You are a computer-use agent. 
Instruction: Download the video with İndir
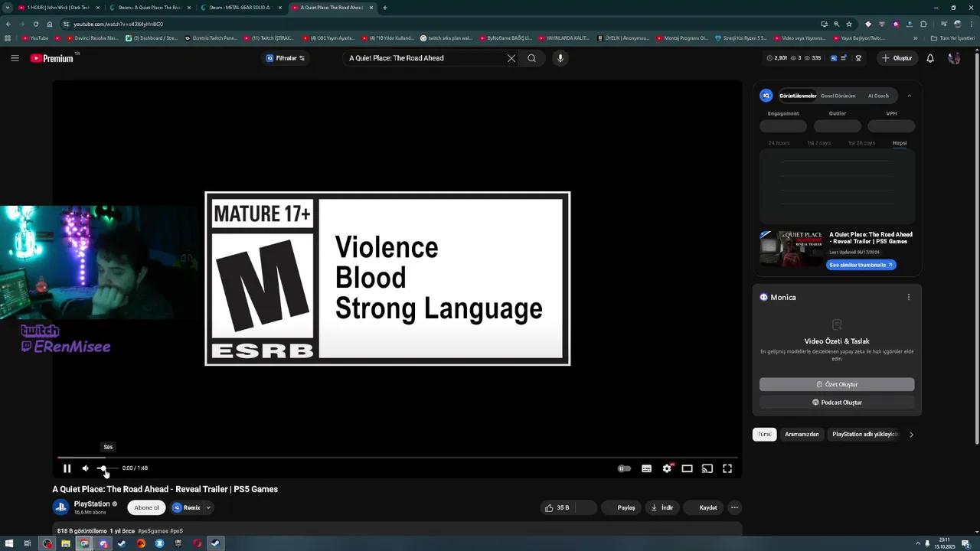click(662, 507)
